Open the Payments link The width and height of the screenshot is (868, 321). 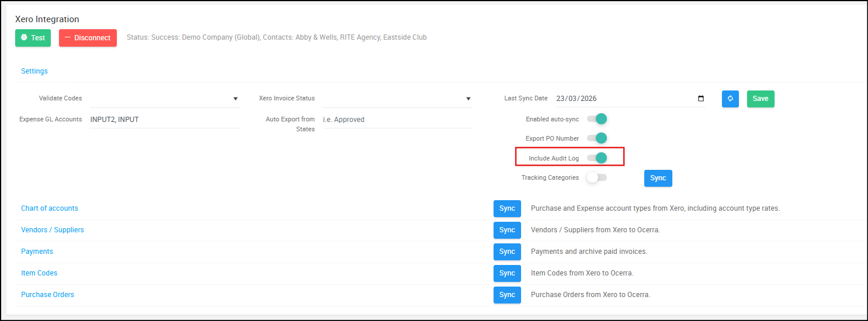[x=37, y=252]
